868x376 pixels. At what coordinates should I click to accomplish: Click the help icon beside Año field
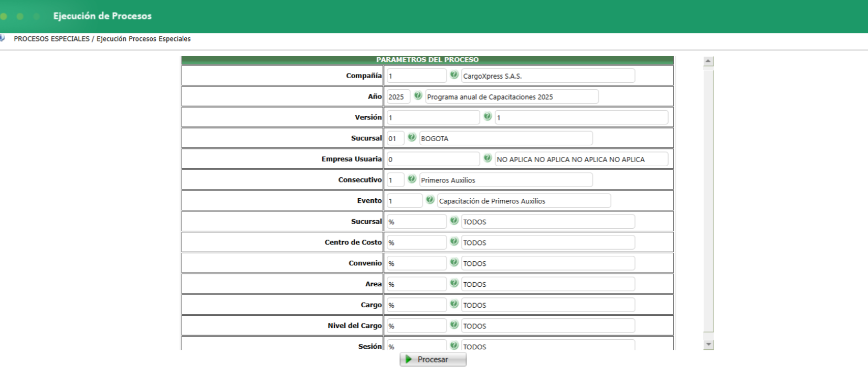[x=418, y=96]
